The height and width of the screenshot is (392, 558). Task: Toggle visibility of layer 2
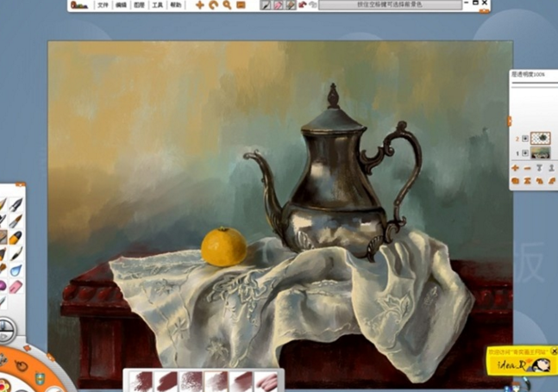click(525, 139)
